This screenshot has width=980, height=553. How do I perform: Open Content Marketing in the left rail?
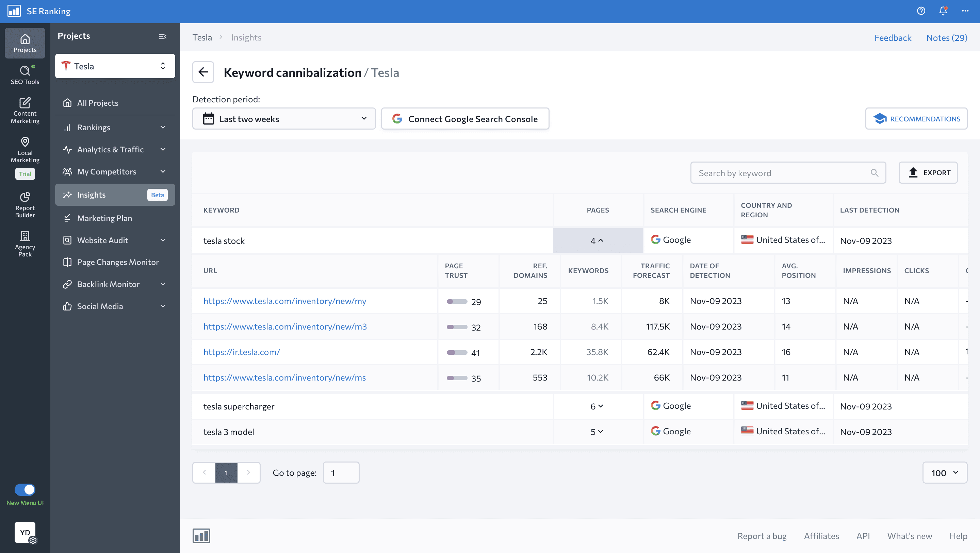pos(25,111)
